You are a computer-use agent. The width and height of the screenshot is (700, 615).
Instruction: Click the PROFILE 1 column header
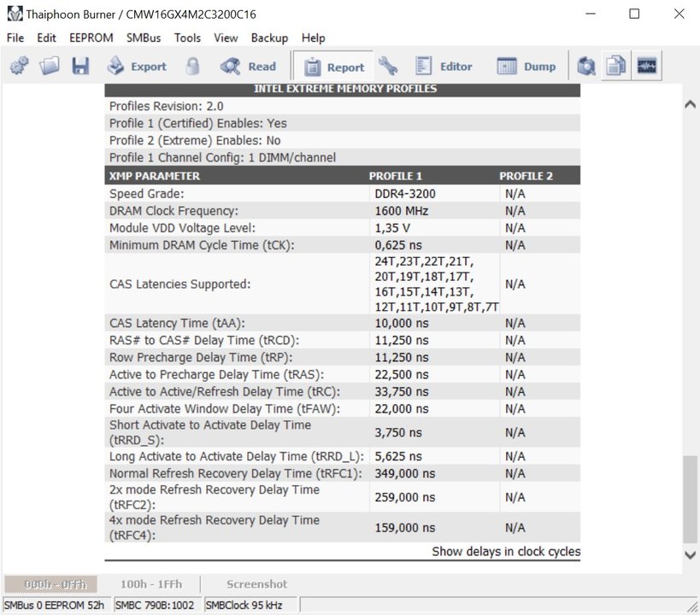[395, 176]
